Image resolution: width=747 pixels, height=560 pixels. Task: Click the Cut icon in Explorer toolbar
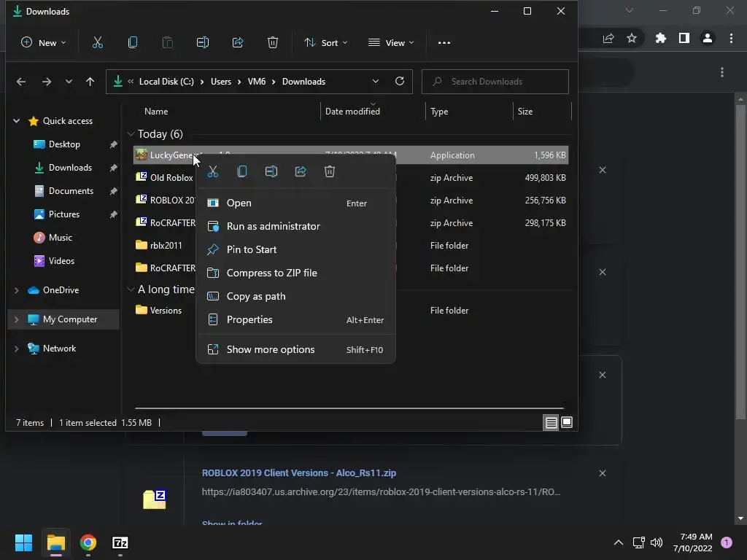click(x=98, y=43)
